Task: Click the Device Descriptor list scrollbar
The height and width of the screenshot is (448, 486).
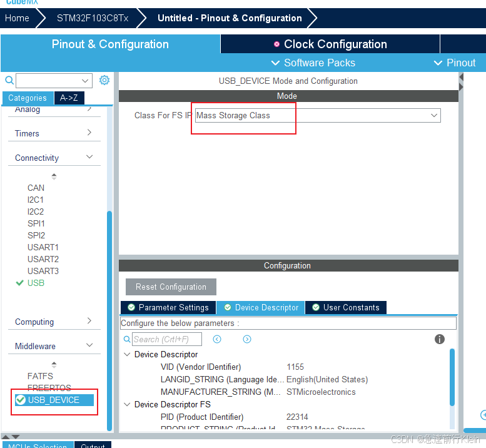Action: pos(452,377)
